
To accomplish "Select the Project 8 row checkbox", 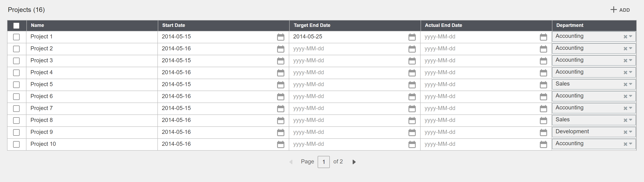I will tap(16, 120).
